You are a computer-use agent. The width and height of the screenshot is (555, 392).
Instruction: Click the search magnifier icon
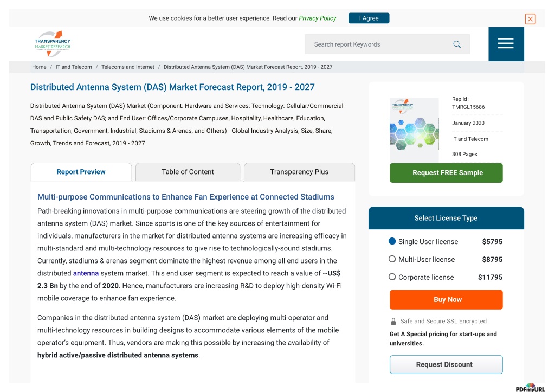[x=457, y=44]
